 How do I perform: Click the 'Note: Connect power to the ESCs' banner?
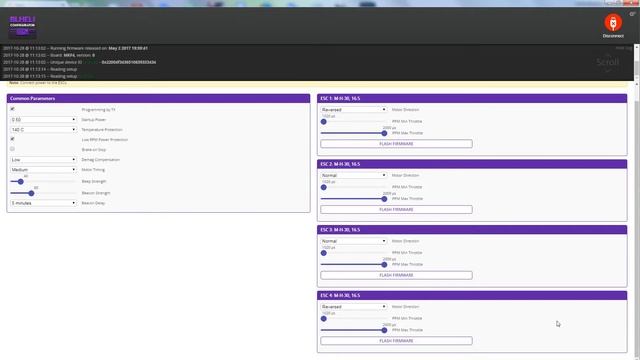tap(318, 83)
